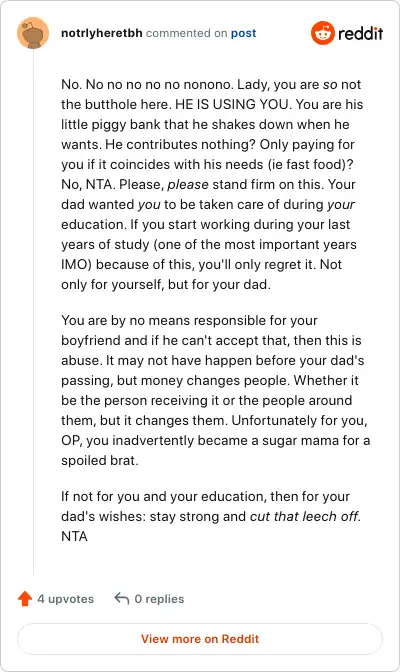Click the "commented on" text in header
This screenshot has width=400, height=672.
click(x=186, y=33)
